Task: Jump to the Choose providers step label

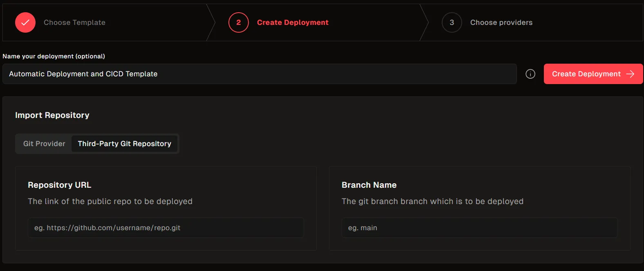Action: coord(501,22)
